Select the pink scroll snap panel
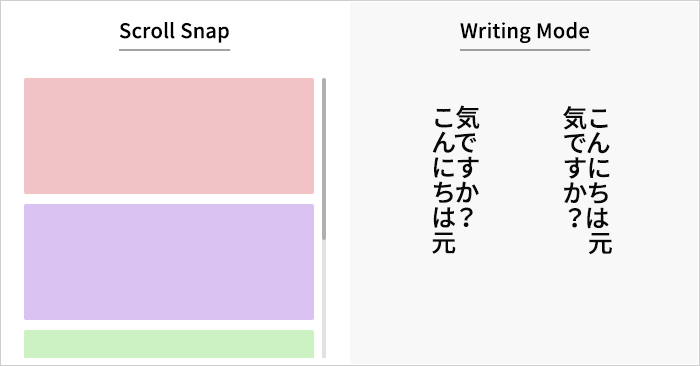This screenshot has height=366, width=700. (169, 136)
